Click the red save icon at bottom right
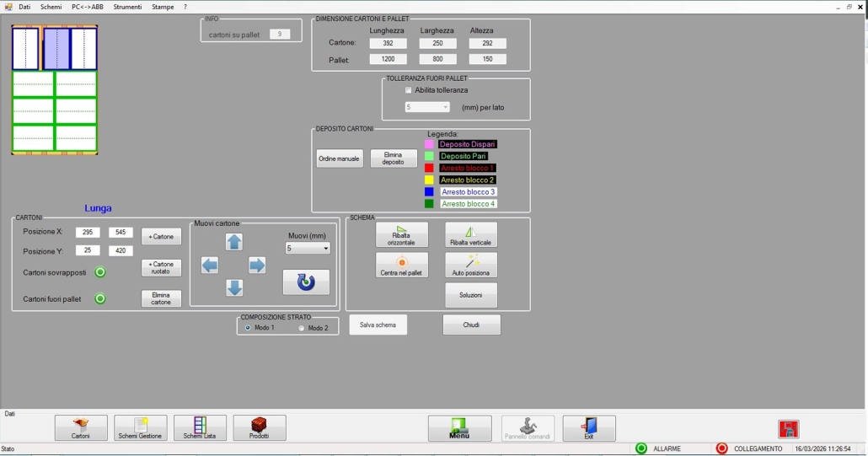The width and height of the screenshot is (868, 456). tap(789, 429)
